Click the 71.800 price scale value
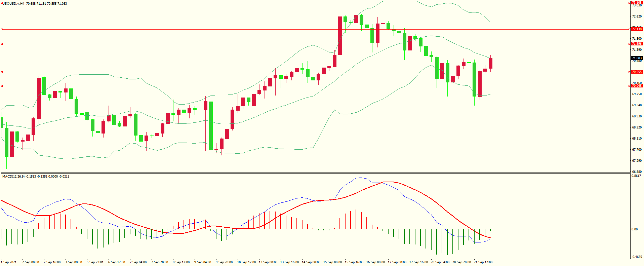The image size is (644, 266). (637, 39)
